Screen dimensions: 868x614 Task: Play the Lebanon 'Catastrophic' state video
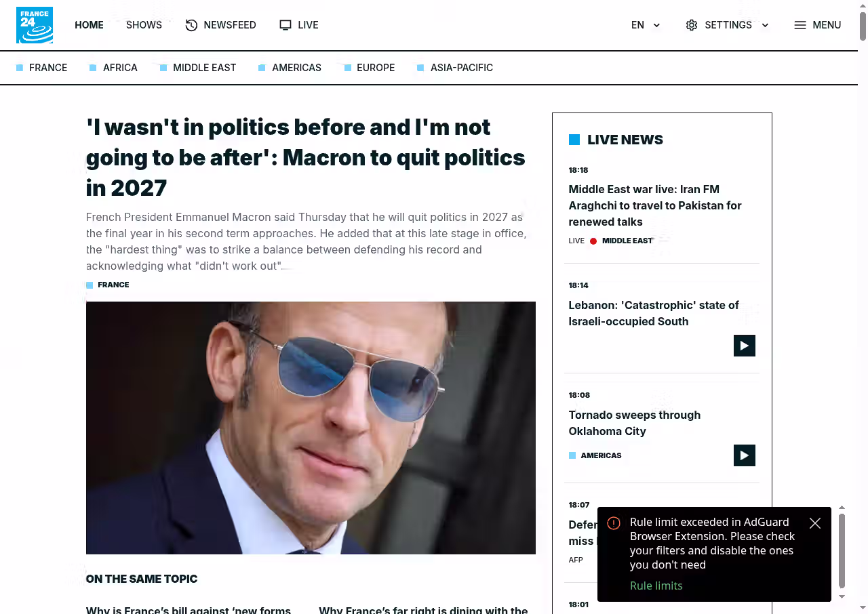tap(744, 346)
